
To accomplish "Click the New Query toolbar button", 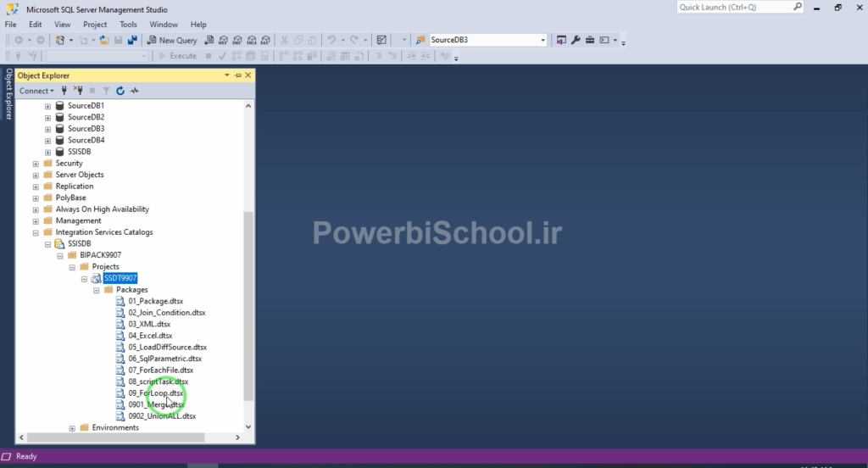I will (172, 40).
